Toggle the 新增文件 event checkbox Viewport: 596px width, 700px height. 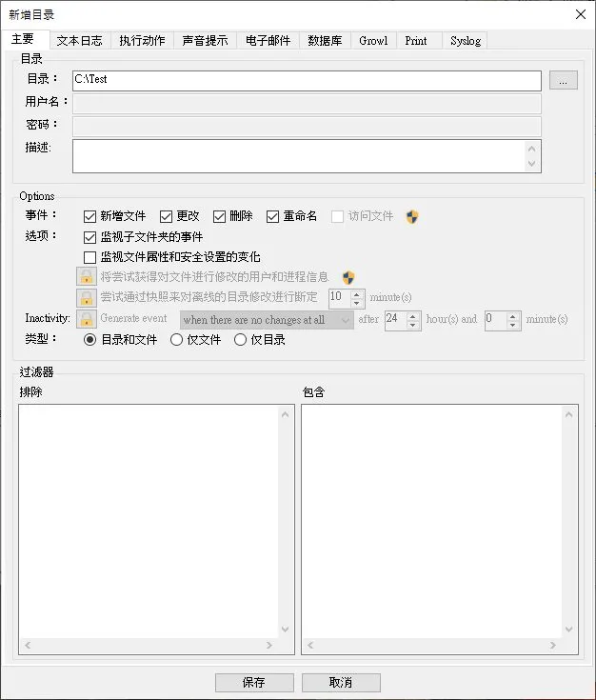click(x=89, y=216)
